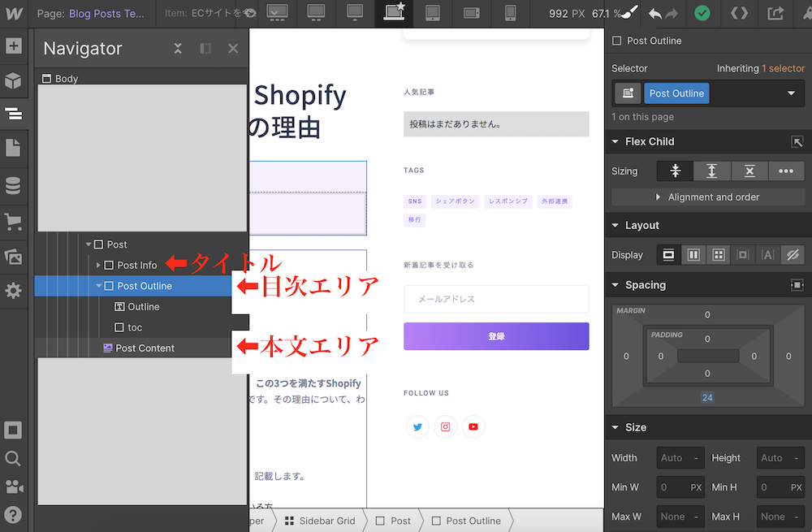Switch to mobile landscape breakpoint
812x532 pixels.
(x=471, y=13)
